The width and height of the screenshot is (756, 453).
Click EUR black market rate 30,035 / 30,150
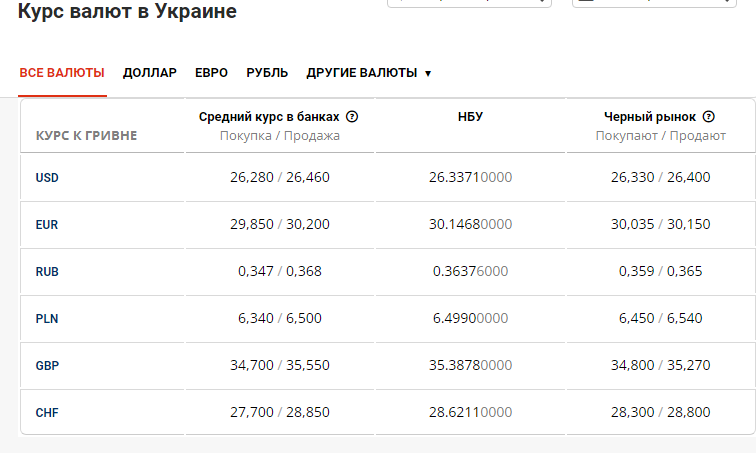pos(660,225)
